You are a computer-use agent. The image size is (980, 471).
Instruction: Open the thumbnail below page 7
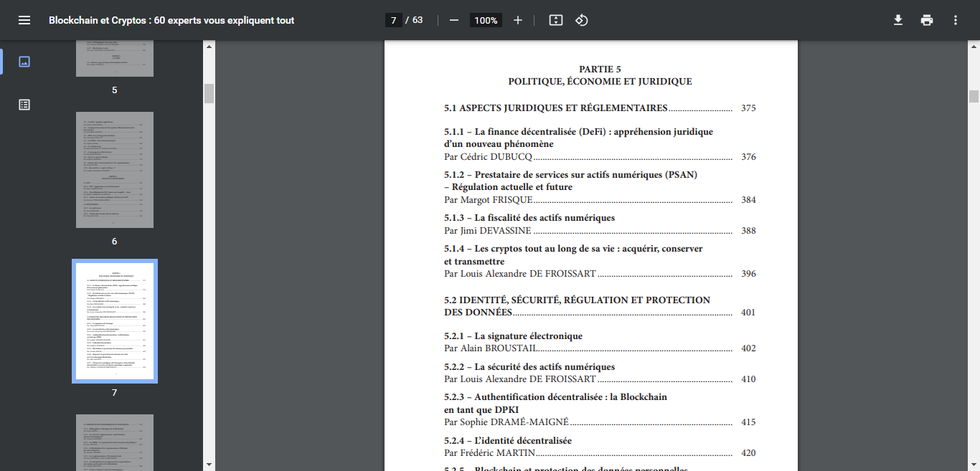click(115, 442)
